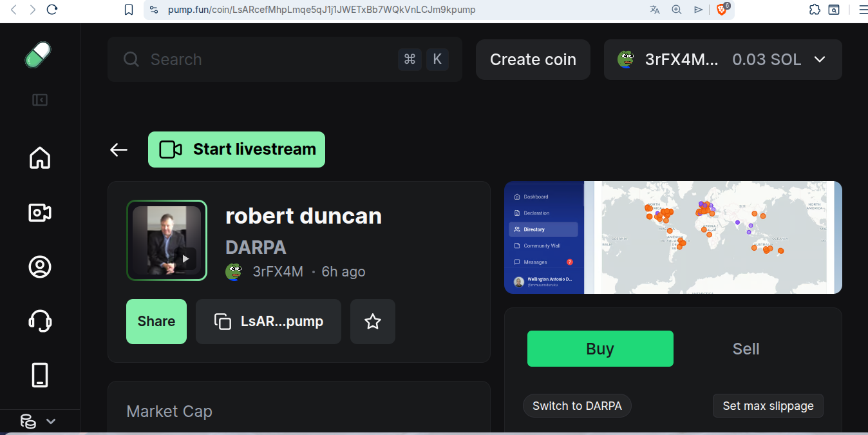Click the K shortcut key badge
Image resolution: width=868 pixels, height=435 pixels.
[x=437, y=59]
